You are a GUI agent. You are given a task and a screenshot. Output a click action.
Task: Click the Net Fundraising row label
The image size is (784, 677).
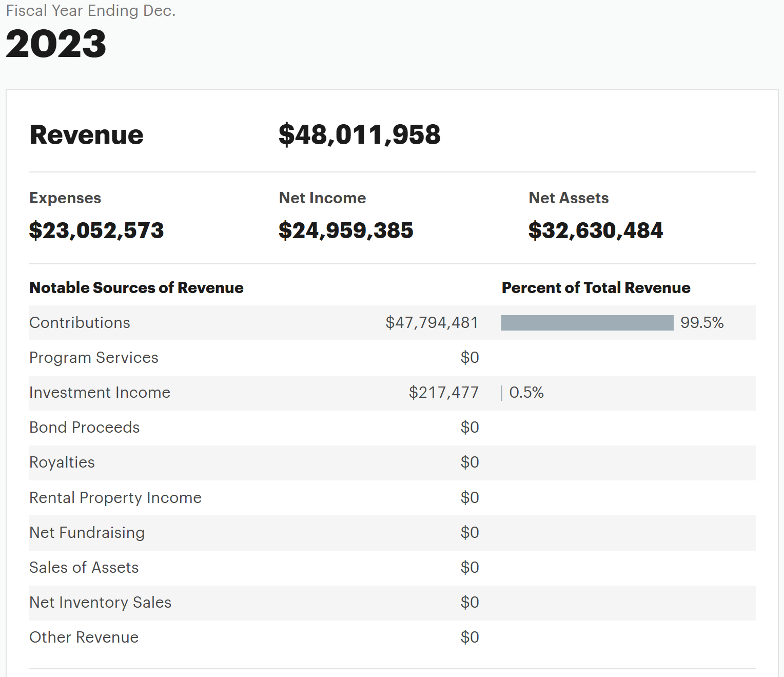(87, 533)
